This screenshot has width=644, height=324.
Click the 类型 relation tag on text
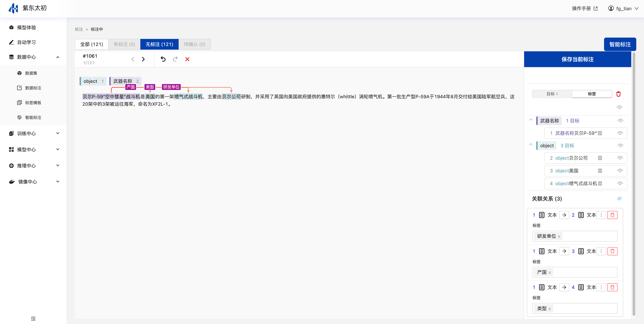150,87
